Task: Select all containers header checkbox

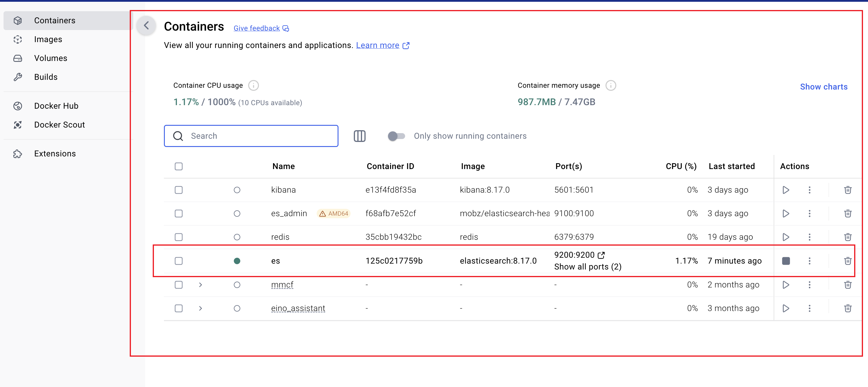Action: pos(179,166)
